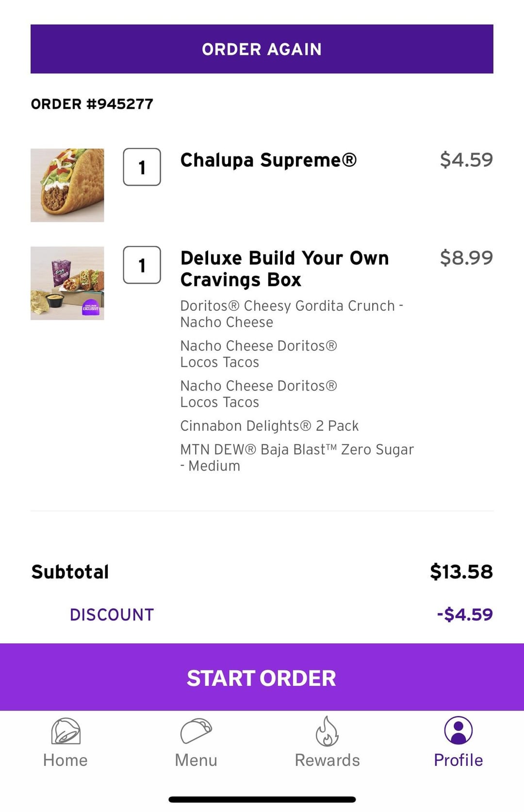Select the Cinnabon Delights 2 Pack line
The width and height of the screenshot is (524, 812).
tap(269, 426)
